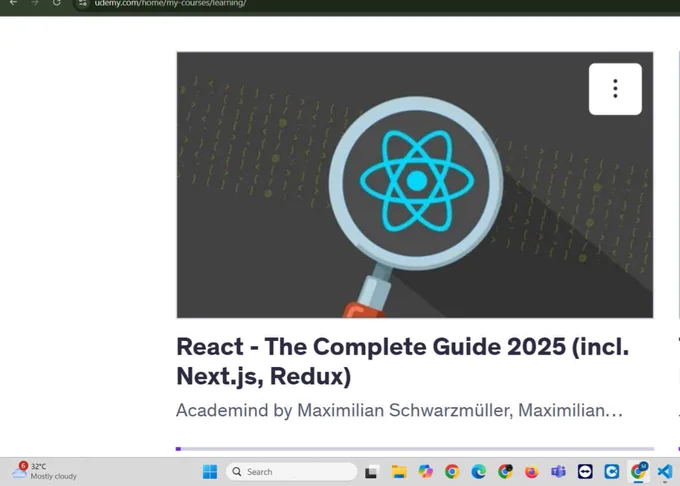Open Microsoft Teams from the taskbar

[558, 472]
